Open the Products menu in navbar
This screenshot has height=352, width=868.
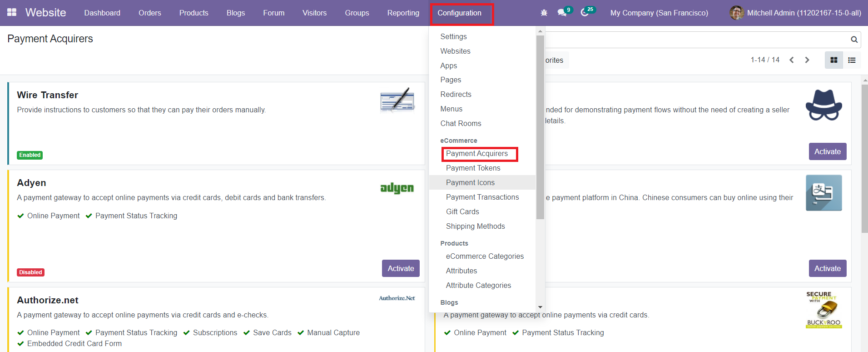(x=194, y=13)
